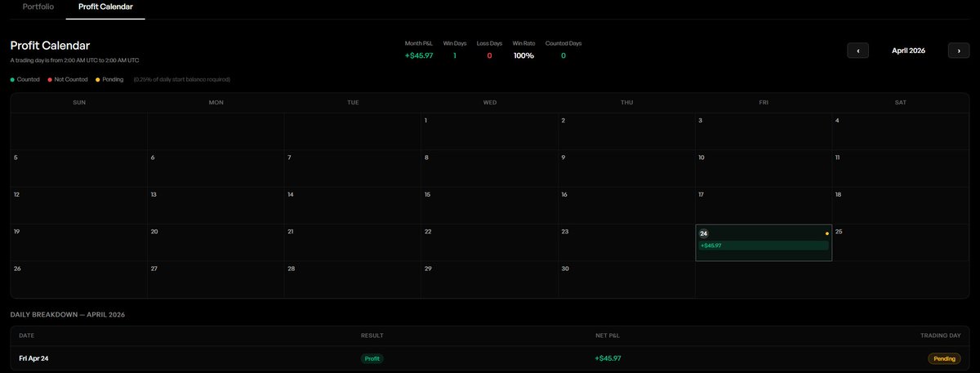Click the FRI column header
Viewport: 980px width, 373px height.
tap(764, 103)
